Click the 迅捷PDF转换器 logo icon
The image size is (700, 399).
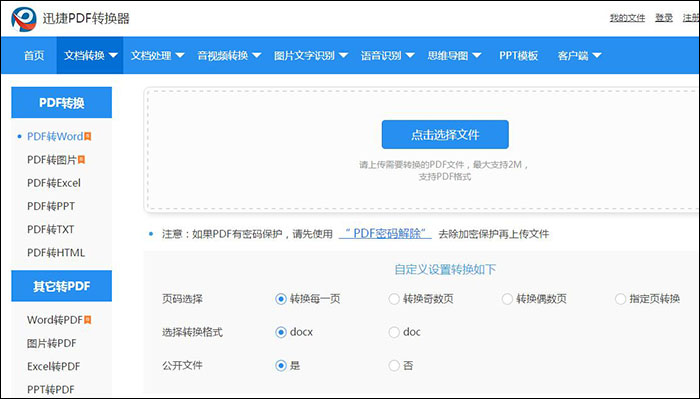(24, 19)
